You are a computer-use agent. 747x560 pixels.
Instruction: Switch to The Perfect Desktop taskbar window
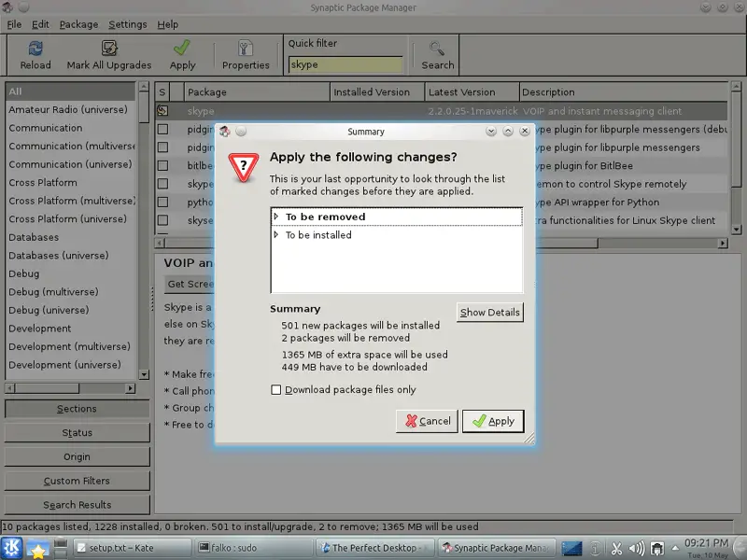[375, 548]
